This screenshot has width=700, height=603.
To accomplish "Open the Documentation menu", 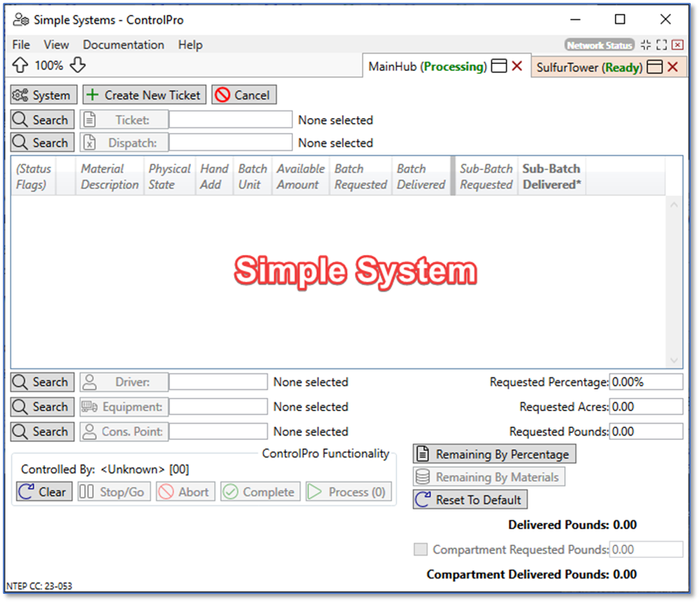I will pyautogui.click(x=123, y=44).
